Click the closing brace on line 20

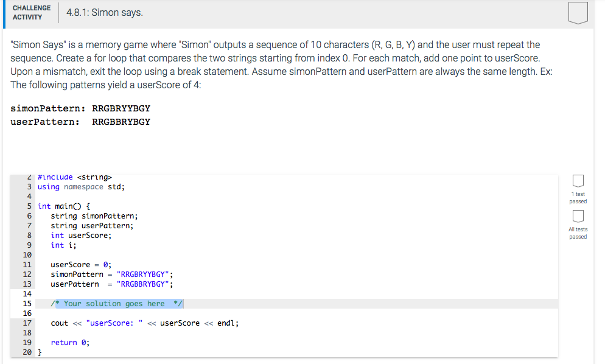point(40,352)
